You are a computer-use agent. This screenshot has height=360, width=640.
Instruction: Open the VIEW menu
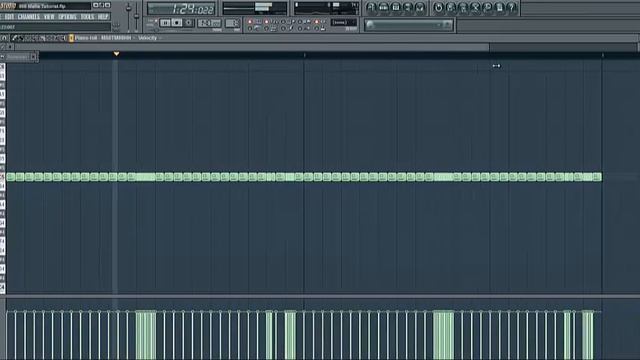[49, 17]
